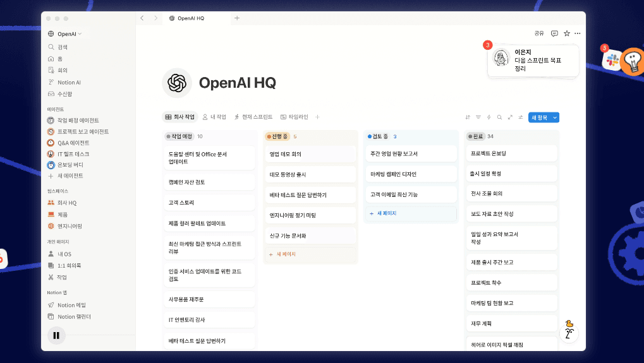644x363 pixels.
Task: Open Notion AI from the sidebar
Action: 64,82
